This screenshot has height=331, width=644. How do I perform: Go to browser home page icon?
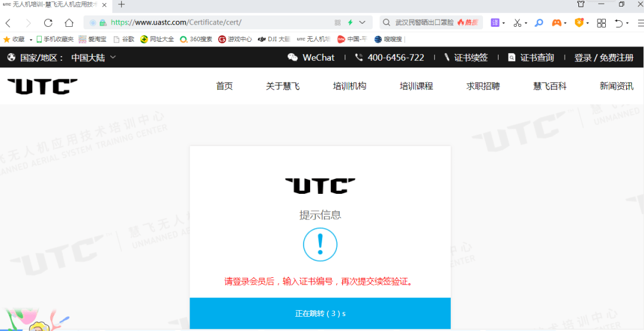click(69, 23)
